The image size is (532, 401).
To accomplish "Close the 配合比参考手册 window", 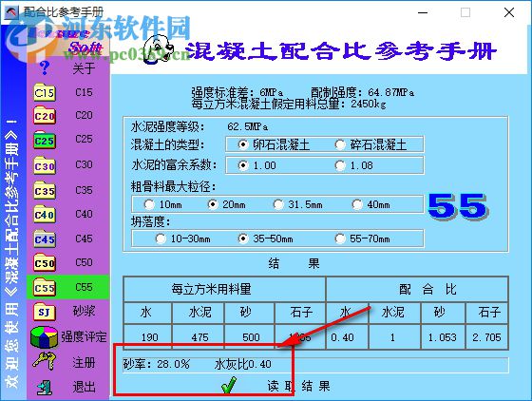I will coord(509,12).
